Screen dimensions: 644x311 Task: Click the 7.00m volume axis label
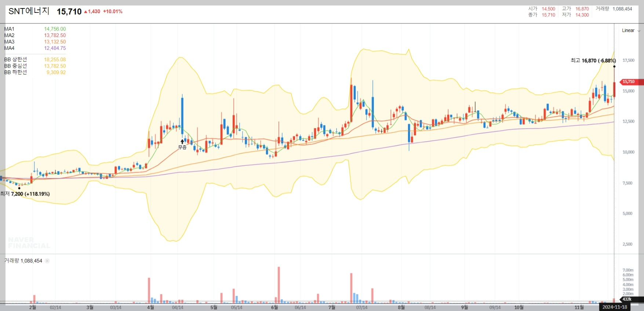(x=628, y=270)
